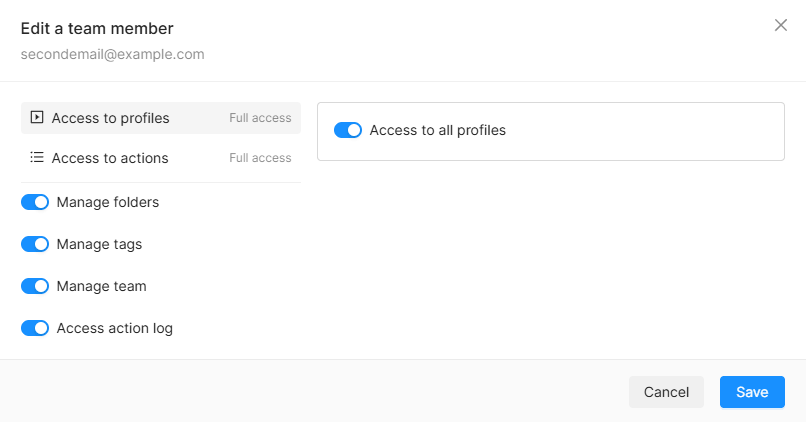This screenshot has width=806, height=422.
Task: Click the Access action log label
Action: tap(115, 328)
